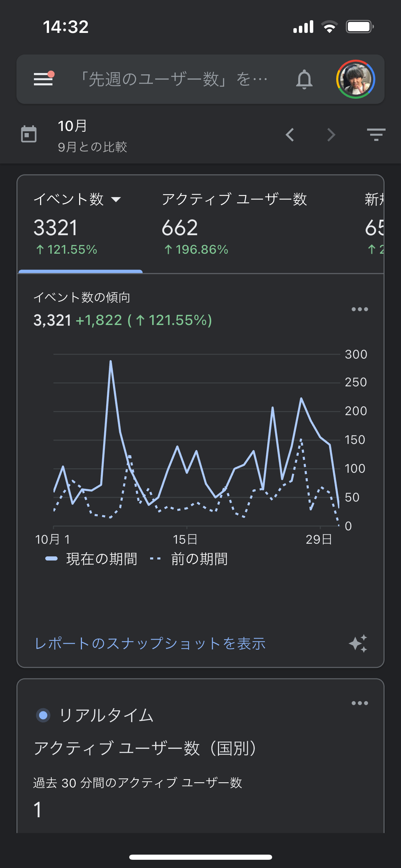Tap the calendar date range icon
Image resolution: width=401 pixels, height=868 pixels.
29,134
